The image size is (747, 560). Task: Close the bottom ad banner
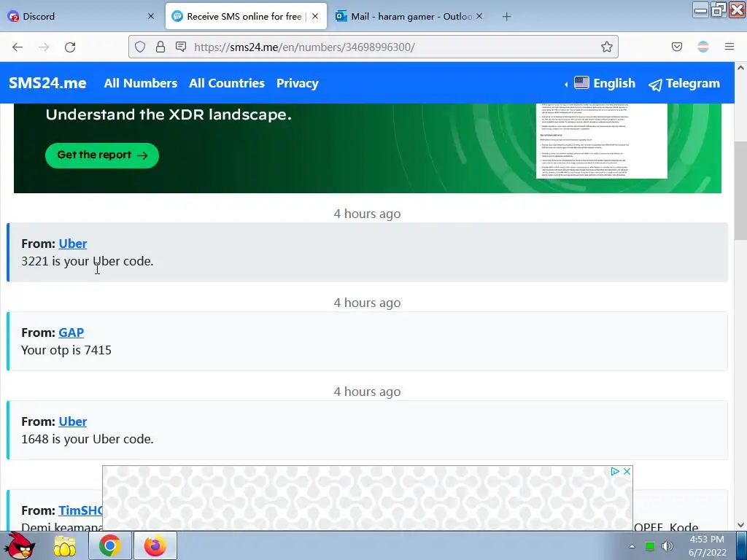(627, 471)
